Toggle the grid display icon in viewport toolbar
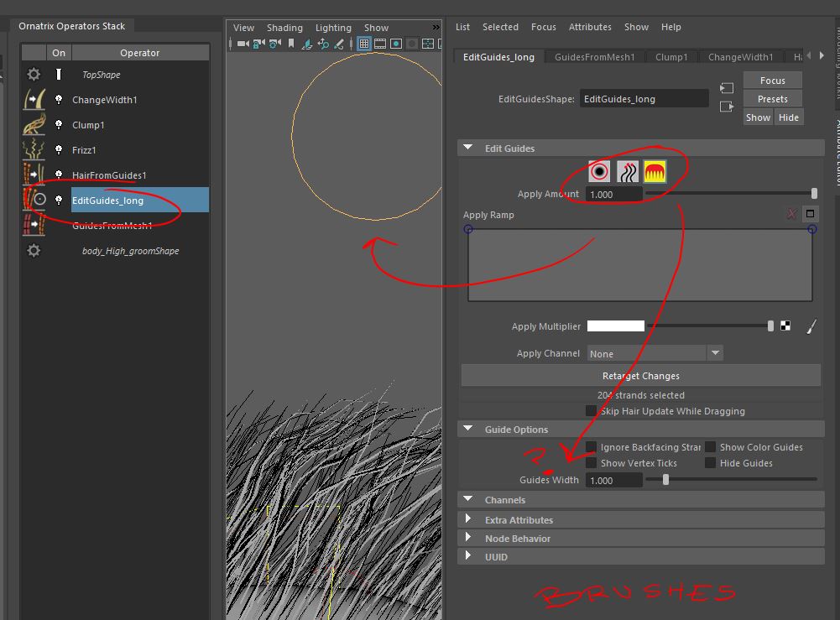This screenshot has width=840, height=620. [364, 44]
